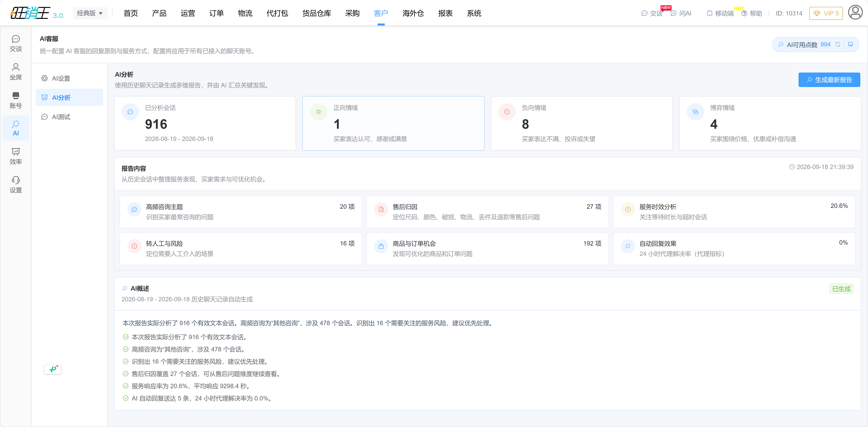The height and width of the screenshot is (427, 868).
Task: Open the 订单 menu
Action: [x=216, y=13]
